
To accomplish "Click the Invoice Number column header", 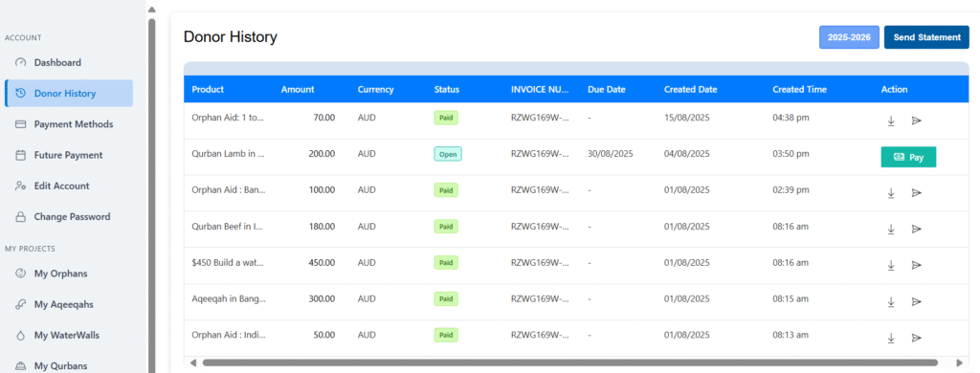I will pyautogui.click(x=541, y=89).
